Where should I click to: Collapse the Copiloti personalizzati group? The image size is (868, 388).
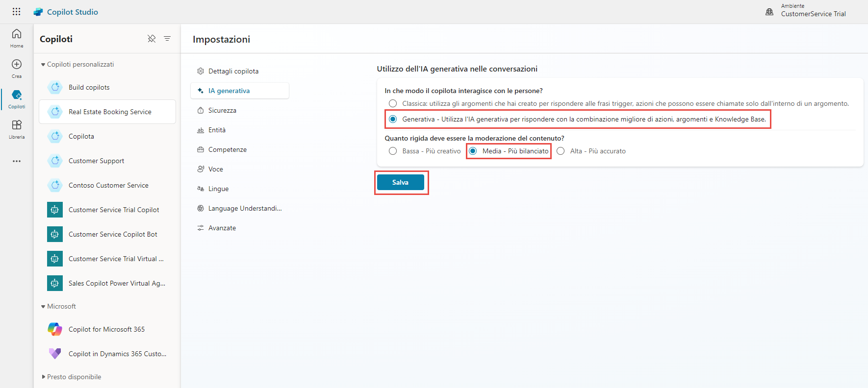43,65
